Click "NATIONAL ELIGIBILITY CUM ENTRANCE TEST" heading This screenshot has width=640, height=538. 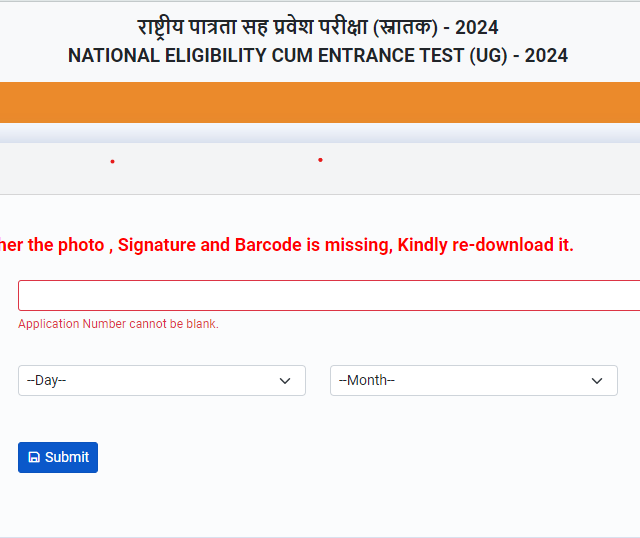tap(265, 56)
